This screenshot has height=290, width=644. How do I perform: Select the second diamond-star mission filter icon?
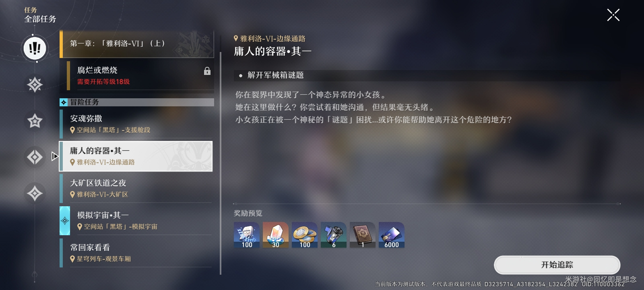[35, 85]
